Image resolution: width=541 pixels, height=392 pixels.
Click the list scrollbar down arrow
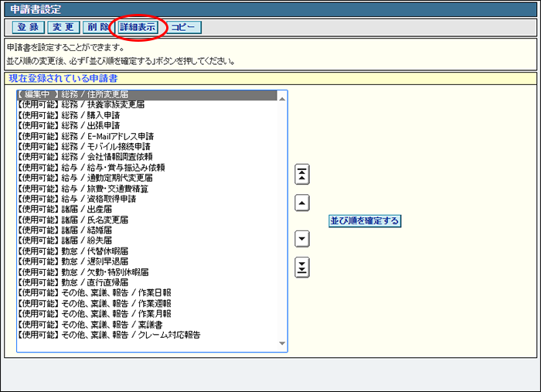click(282, 343)
